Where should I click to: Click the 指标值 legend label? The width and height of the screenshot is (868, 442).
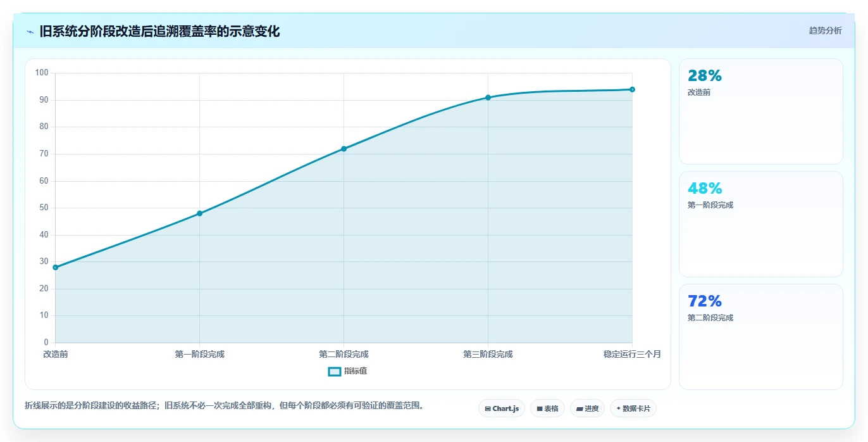pos(356,371)
